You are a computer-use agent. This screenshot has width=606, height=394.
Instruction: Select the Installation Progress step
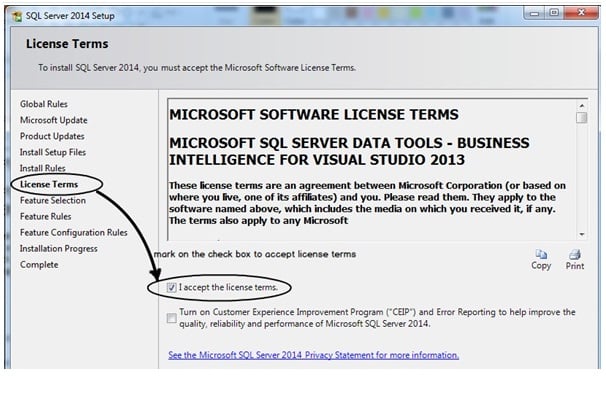[59, 249]
